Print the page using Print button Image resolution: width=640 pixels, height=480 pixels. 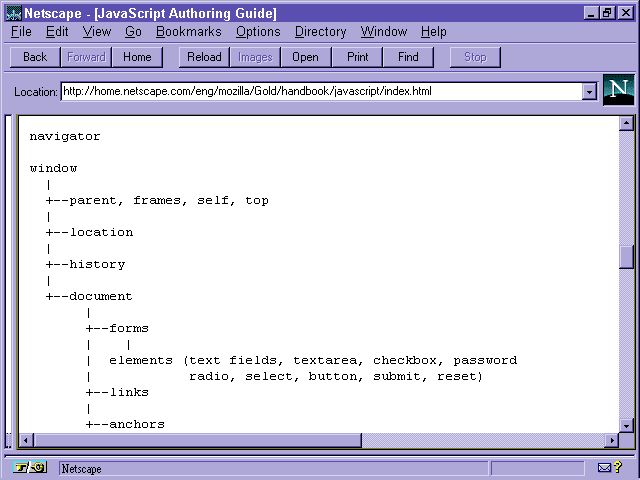358,57
